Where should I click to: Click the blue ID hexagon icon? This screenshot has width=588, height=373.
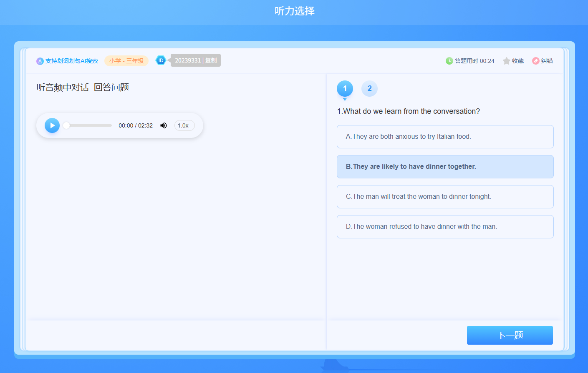(x=161, y=60)
